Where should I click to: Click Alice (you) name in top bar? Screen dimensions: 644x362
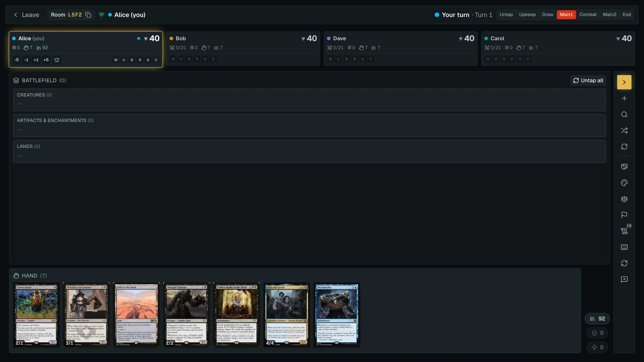(x=130, y=15)
